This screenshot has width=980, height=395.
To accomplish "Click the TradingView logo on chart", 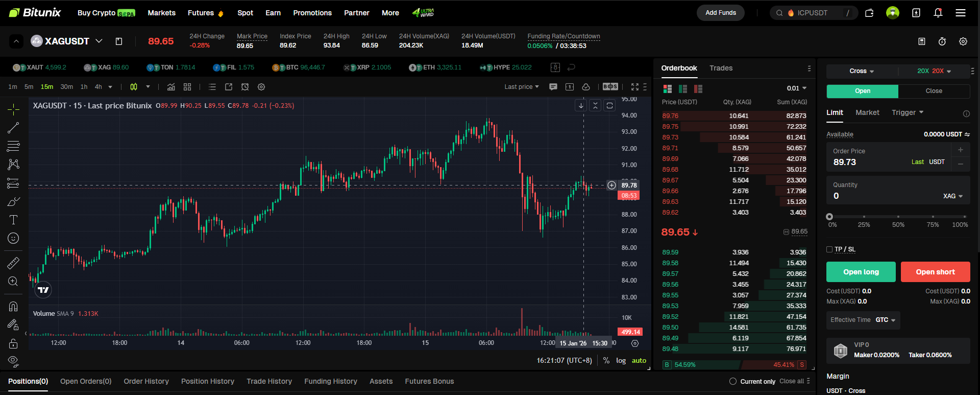I will click(x=43, y=290).
